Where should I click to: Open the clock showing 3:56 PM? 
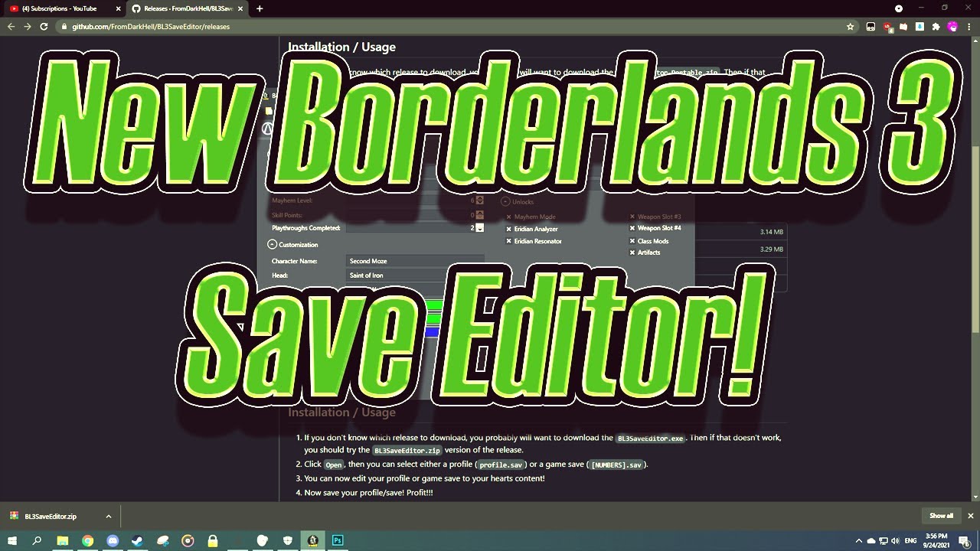[x=936, y=541]
